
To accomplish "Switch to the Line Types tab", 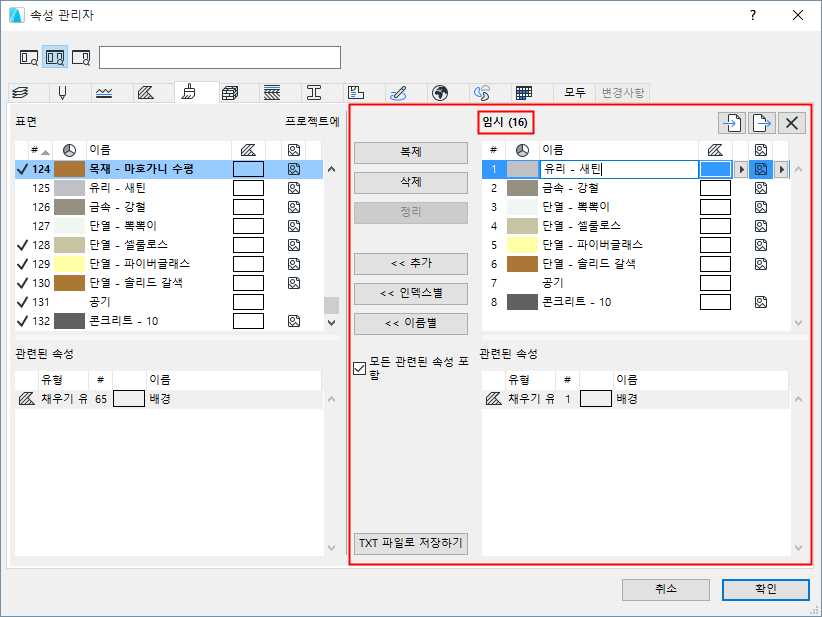I will 104,93.
